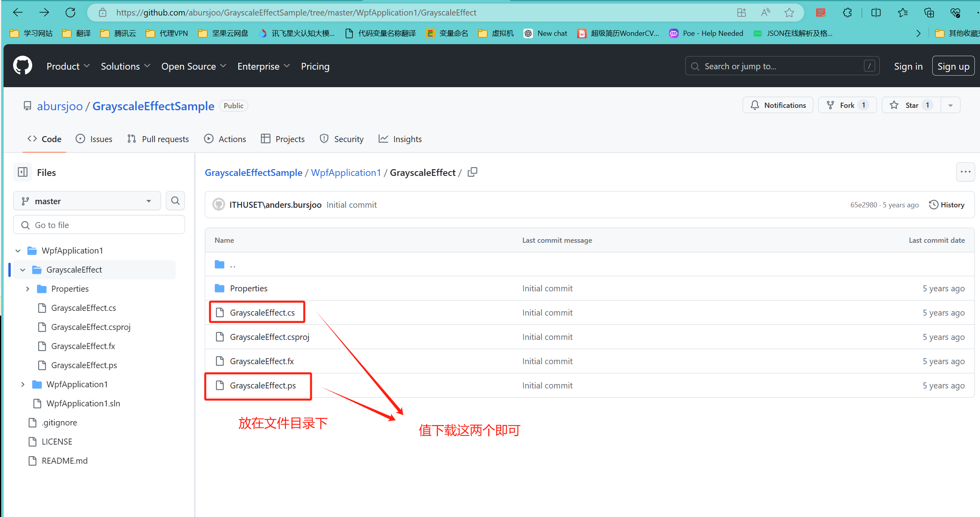Open commit History clock icon
Image resolution: width=980 pixels, height=517 pixels.
933,205
